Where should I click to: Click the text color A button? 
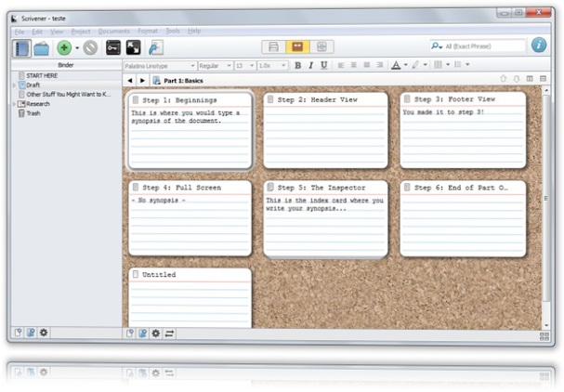[396, 65]
